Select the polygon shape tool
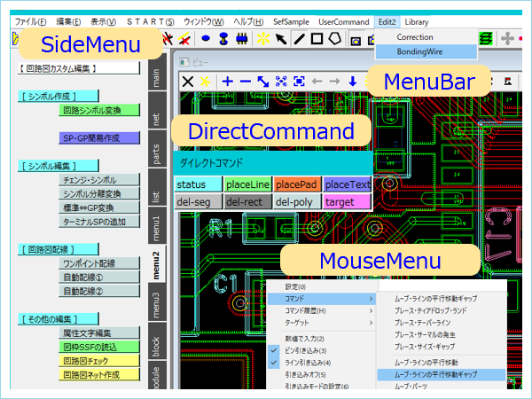The width and height of the screenshot is (532, 399). click(333, 39)
